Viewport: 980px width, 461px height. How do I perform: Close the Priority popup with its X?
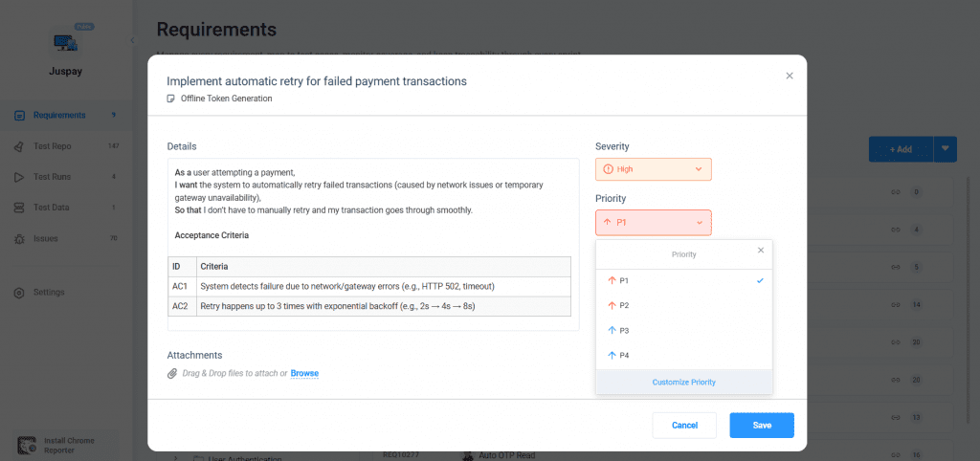(x=761, y=251)
